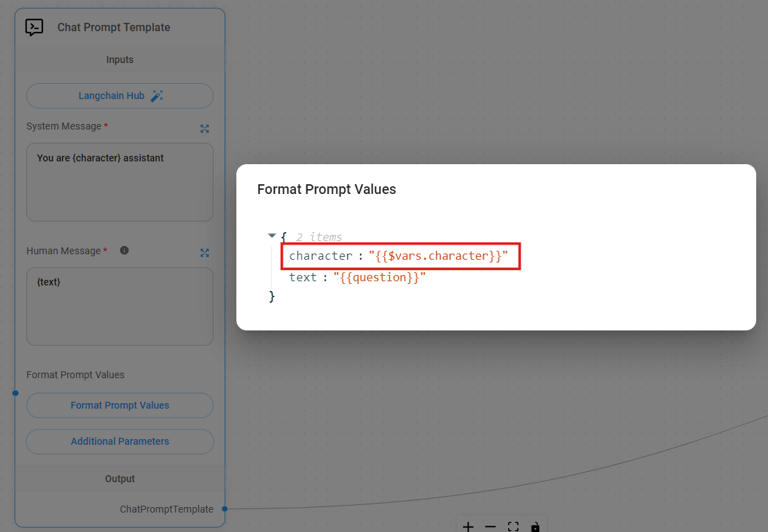Toggle the canvas interactivity lock

(535, 526)
